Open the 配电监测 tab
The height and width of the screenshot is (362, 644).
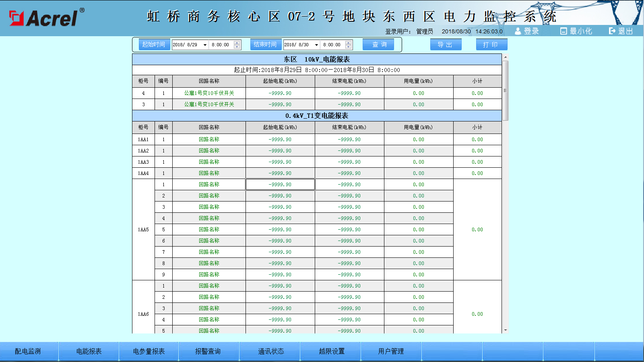(28, 351)
